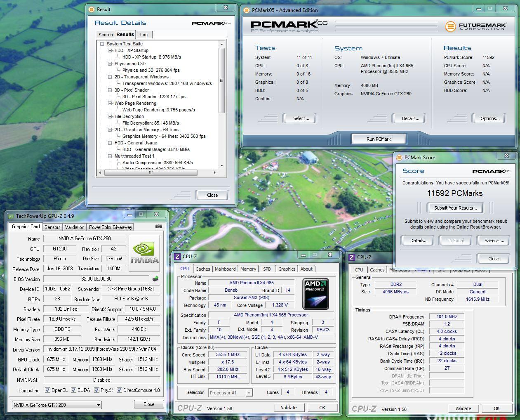This screenshot has height=420, width=520.
Task: Collapse the 2D - Transparent Windows node
Action: [x=110, y=77]
